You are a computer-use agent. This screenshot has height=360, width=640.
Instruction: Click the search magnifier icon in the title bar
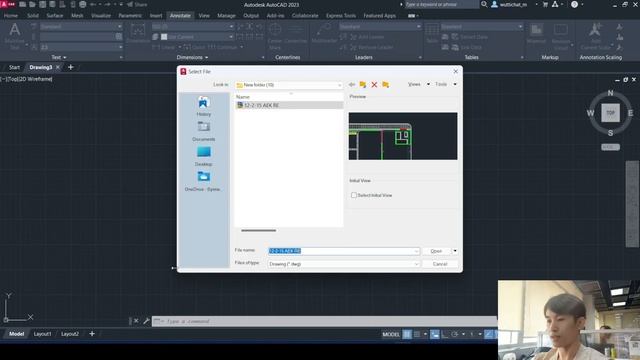click(484, 4)
